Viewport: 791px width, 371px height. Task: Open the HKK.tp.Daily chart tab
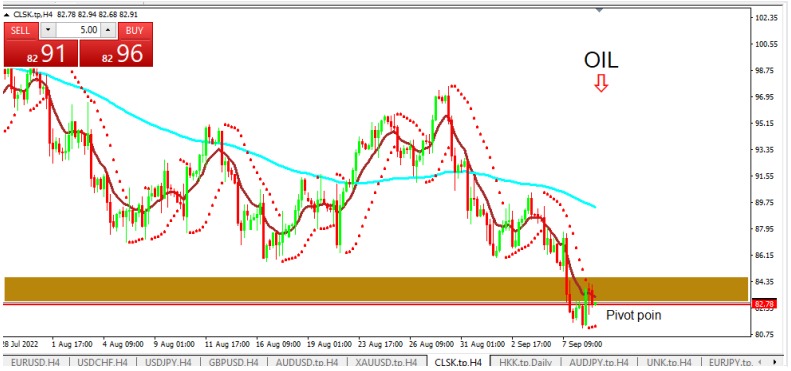[x=524, y=362]
